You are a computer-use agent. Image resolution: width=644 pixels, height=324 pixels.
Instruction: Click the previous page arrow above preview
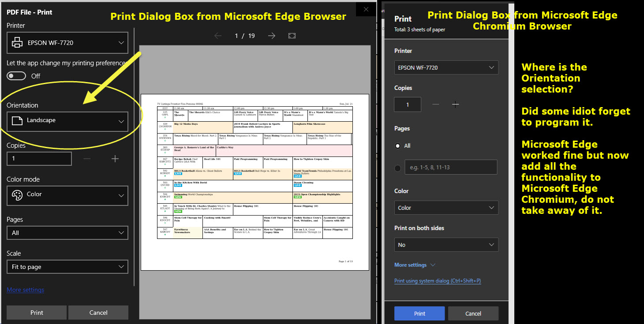[x=217, y=36]
